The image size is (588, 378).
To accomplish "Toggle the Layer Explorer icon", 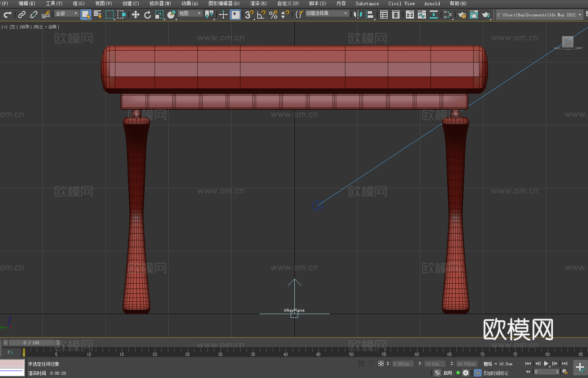I will click(396, 14).
